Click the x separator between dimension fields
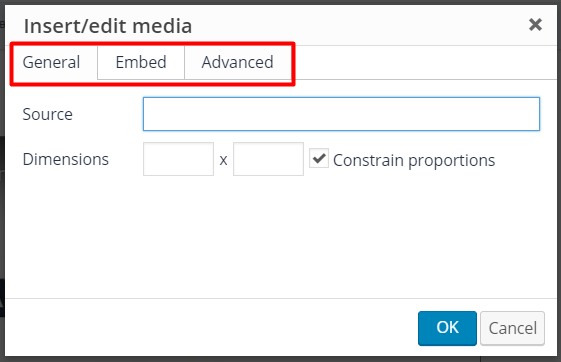The width and height of the screenshot is (561, 362). tap(223, 160)
